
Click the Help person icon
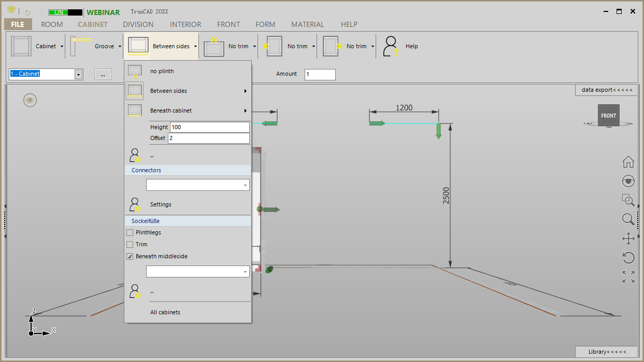point(390,46)
